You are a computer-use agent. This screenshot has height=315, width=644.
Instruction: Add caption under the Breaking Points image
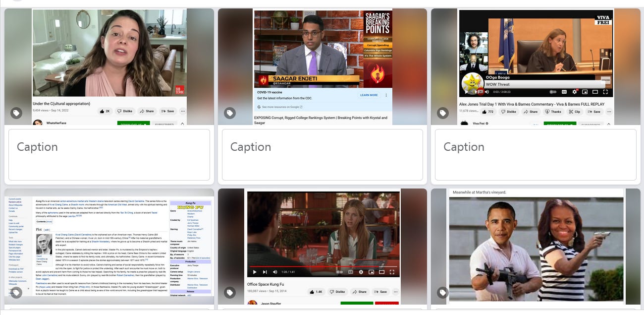pyautogui.click(x=322, y=155)
